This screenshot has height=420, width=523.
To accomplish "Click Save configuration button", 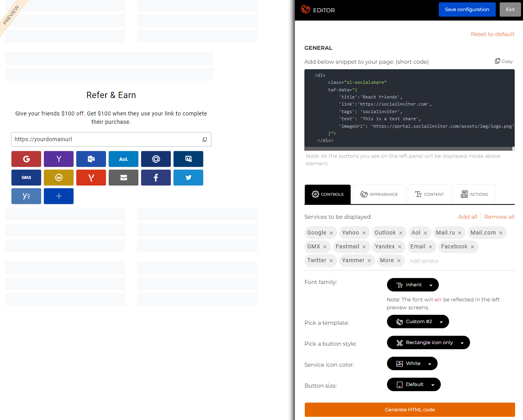I will point(467,9).
